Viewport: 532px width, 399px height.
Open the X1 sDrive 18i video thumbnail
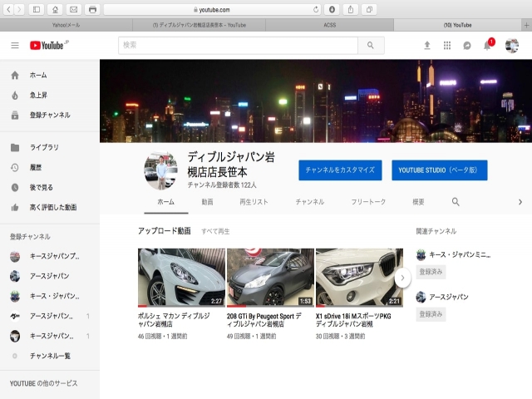pos(359,278)
